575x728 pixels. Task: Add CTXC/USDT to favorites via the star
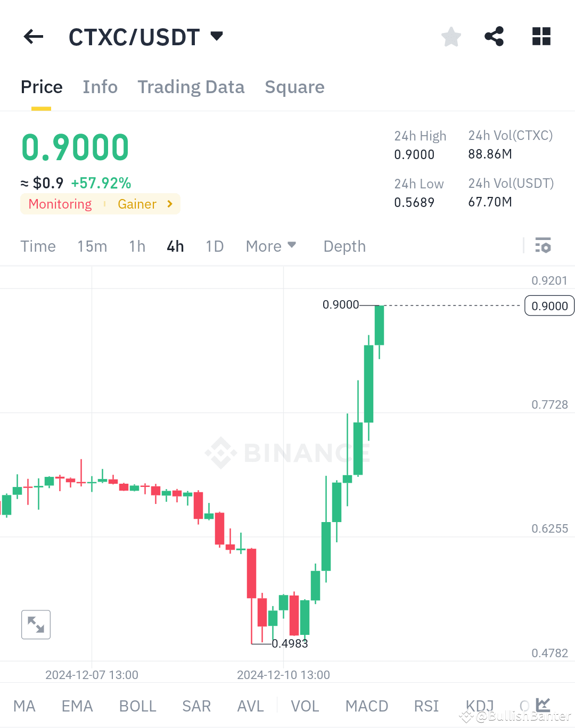(451, 36)
